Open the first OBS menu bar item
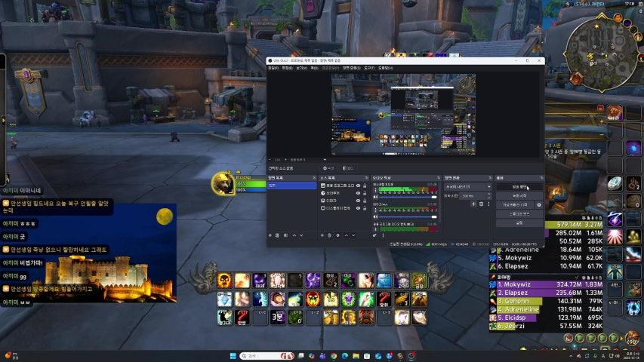The height and width of the screenshot is (362, 644). (273, 68)
